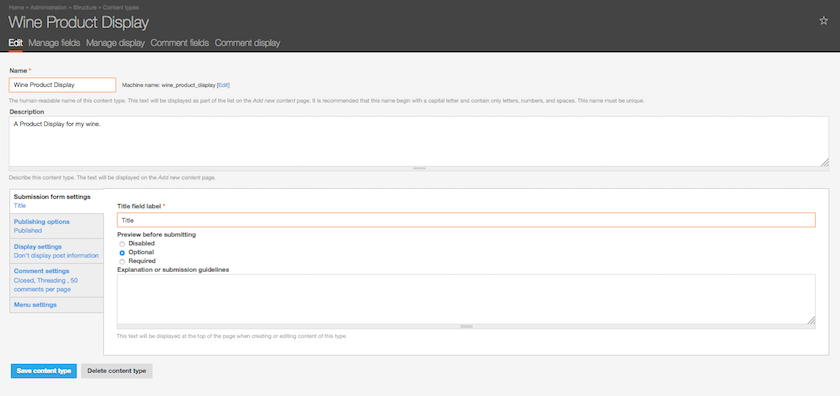This screenshot has height=396, width=840.
Task: Open the Comment settings vertical tab
Action: click(56, 280)
